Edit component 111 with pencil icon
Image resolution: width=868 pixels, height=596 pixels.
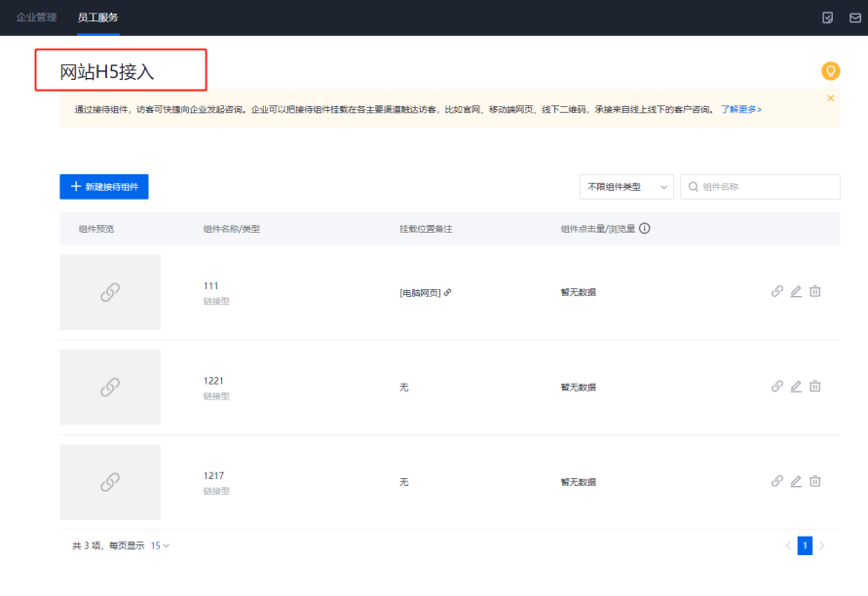pyautogui.click(x=796, y=291)
